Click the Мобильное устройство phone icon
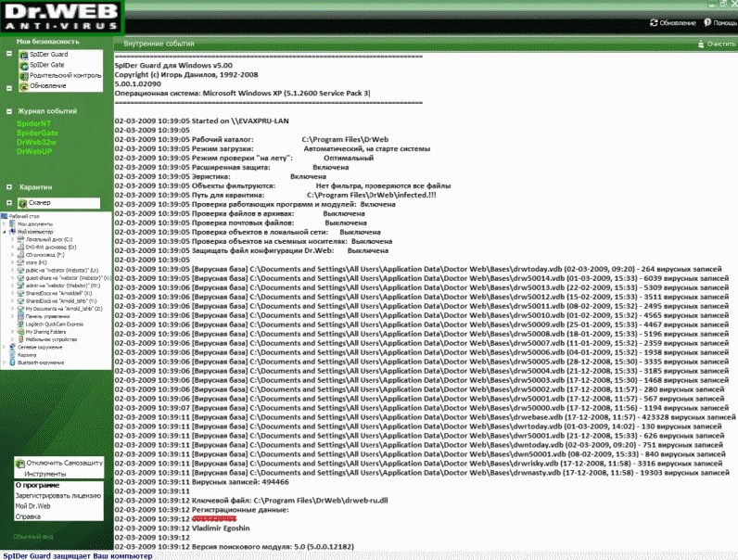The image size is (738, 560). coord(20,339)
